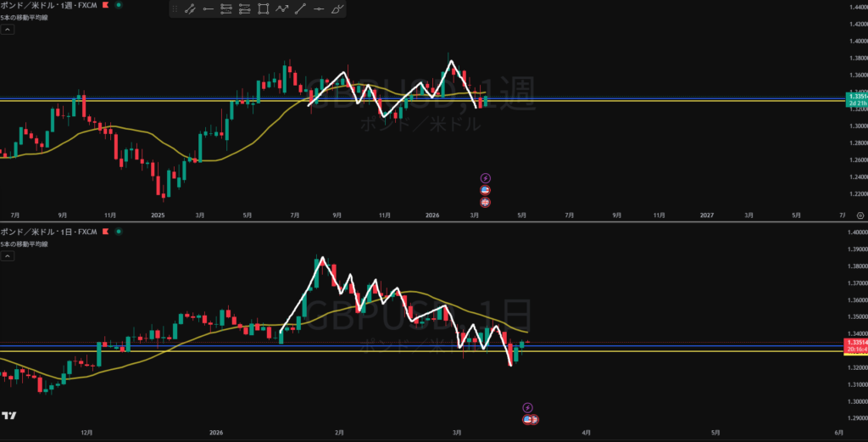Select the brush drawing tool
This screenshot has height=442, width=868.
click(x=337, y=9)
